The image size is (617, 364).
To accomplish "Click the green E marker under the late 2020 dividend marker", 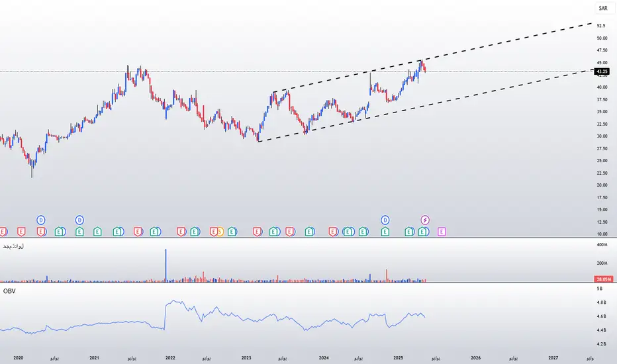I will click(x=79, y=232).
